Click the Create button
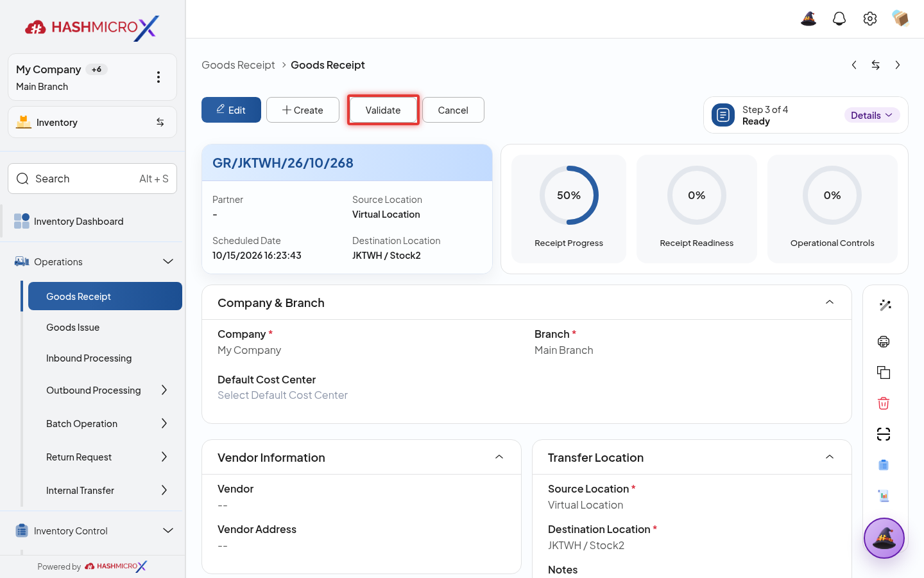 303,110
